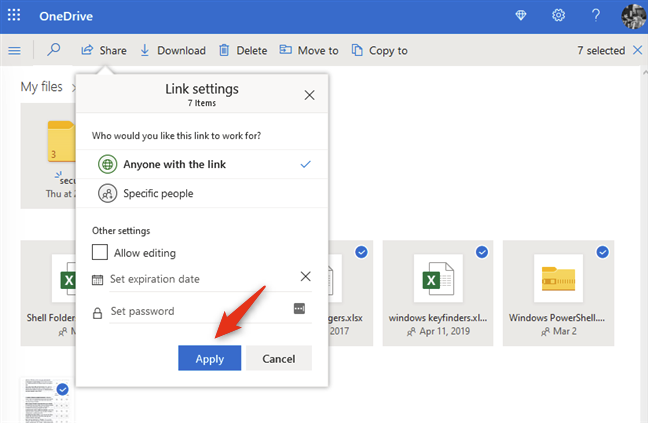
Task: Toggle selection check on Windows PowerShell folder
Action: 602,252
